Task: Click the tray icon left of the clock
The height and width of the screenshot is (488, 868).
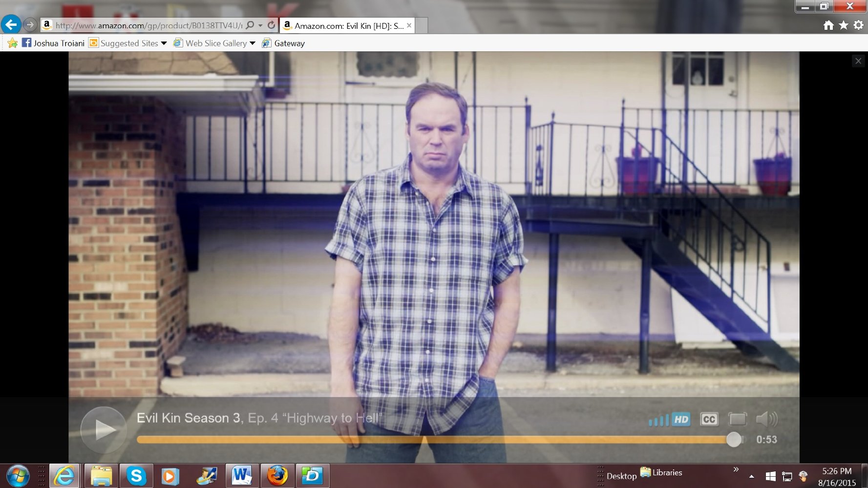Action: [803, 476]
